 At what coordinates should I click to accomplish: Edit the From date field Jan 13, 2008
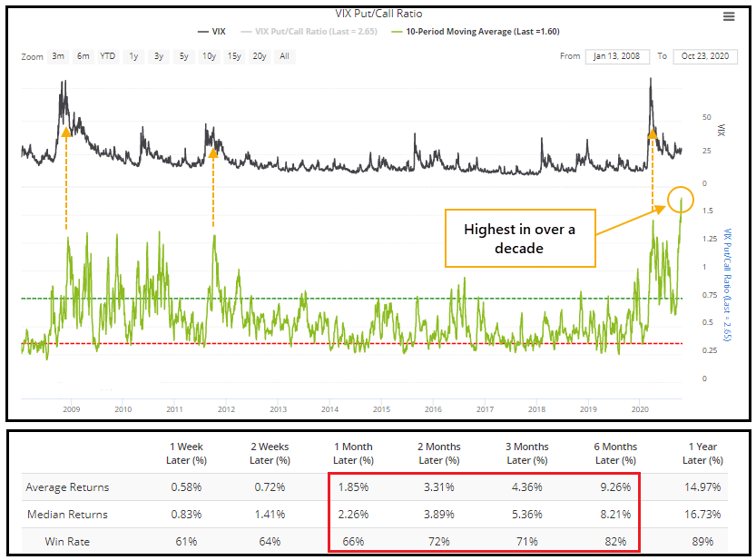(x=616, y=56)
